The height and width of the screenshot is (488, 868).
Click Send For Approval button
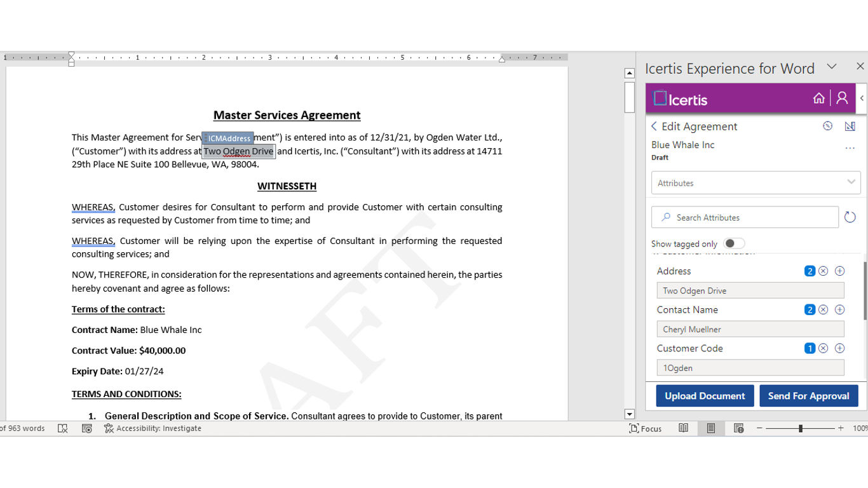[x=808, y=396]
